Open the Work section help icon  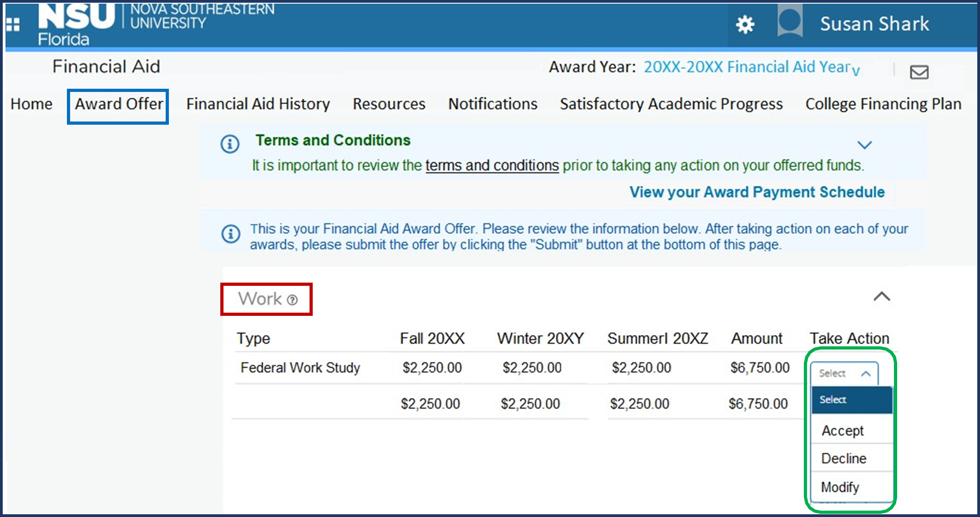[293, 300]
